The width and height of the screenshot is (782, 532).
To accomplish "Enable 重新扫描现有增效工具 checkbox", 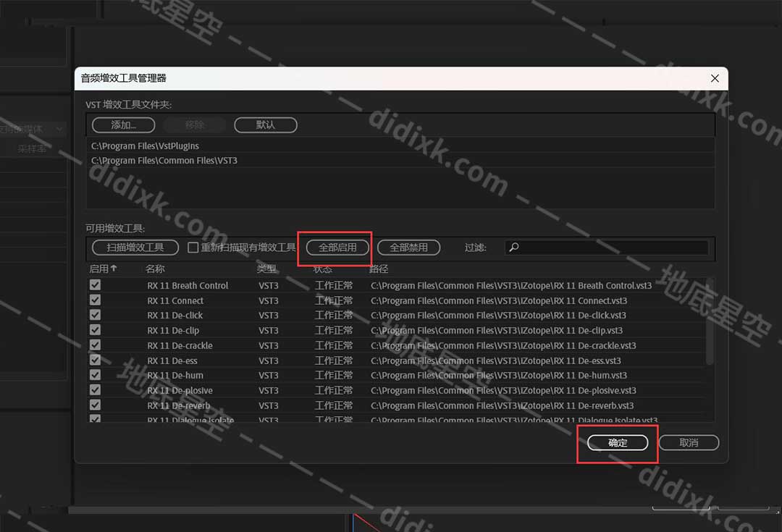I will 193,248.
